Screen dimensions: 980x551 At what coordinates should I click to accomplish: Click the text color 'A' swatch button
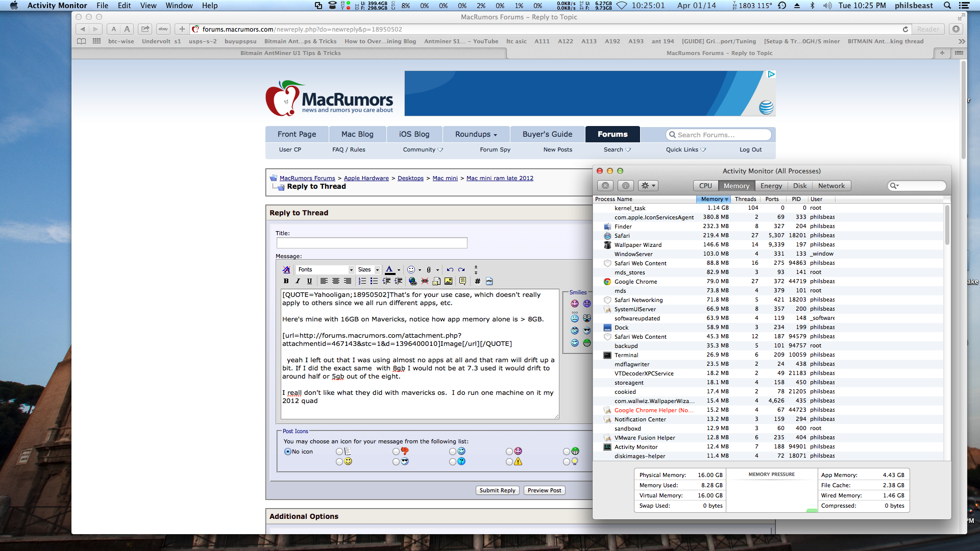point(389,269)
